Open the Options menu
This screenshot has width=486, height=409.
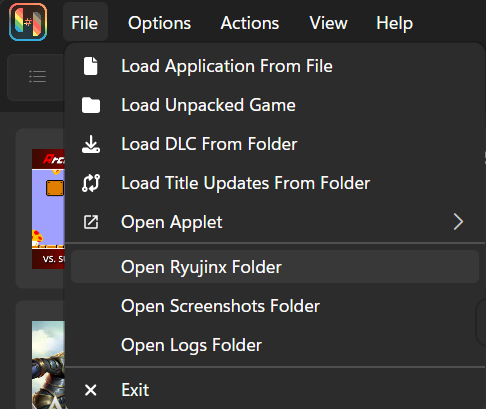(159, 23)
